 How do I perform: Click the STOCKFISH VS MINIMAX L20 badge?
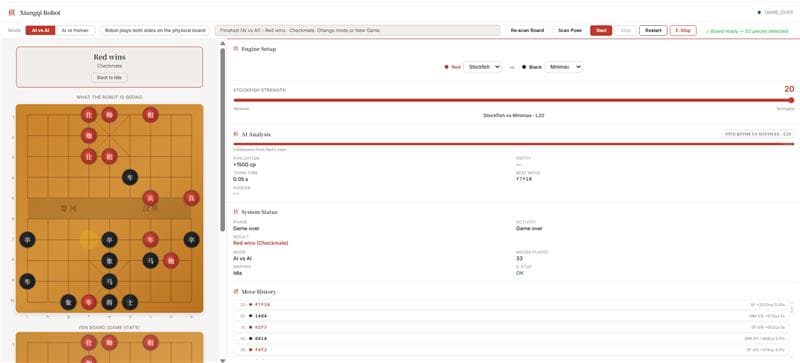tap(758, 134)
